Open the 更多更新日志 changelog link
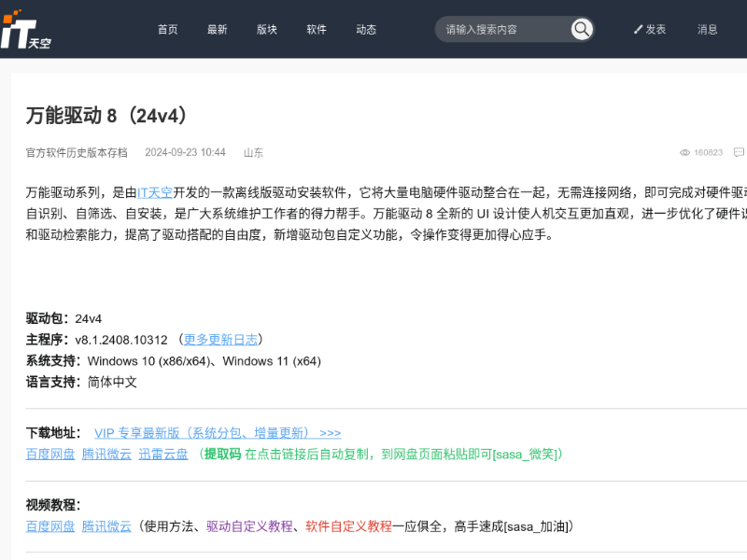 (220, 339)
